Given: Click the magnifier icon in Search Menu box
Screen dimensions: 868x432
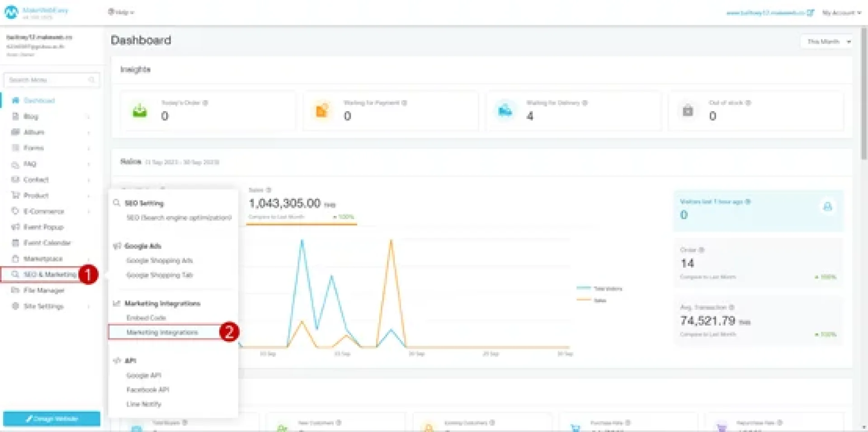Looking at the screenshot, I should [x=92, y=80].
